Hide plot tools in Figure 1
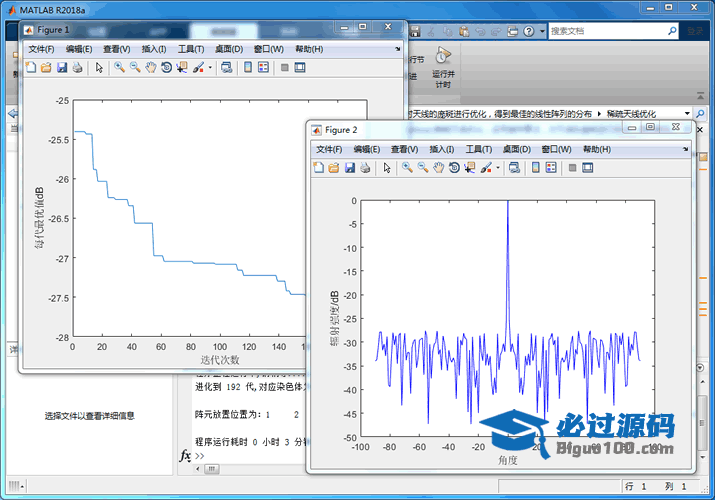The width and height of the screenshot is (715, 500). click(x=285, y=67)
